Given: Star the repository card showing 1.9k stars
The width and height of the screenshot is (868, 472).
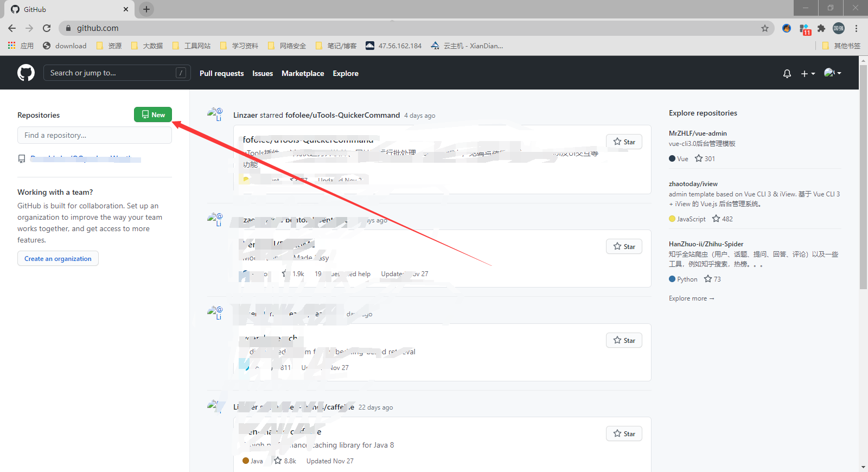Looking at the screenshot, I should (624, 246).
